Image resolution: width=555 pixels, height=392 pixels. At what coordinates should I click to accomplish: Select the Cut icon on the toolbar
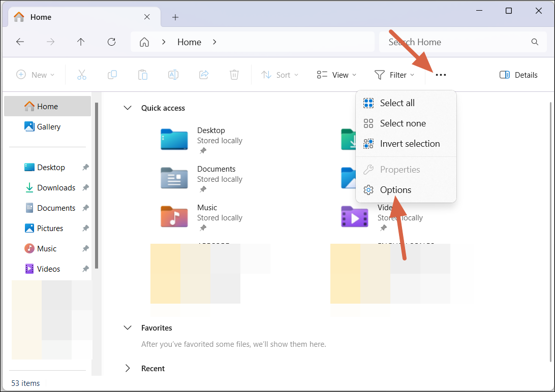[82, 75]
